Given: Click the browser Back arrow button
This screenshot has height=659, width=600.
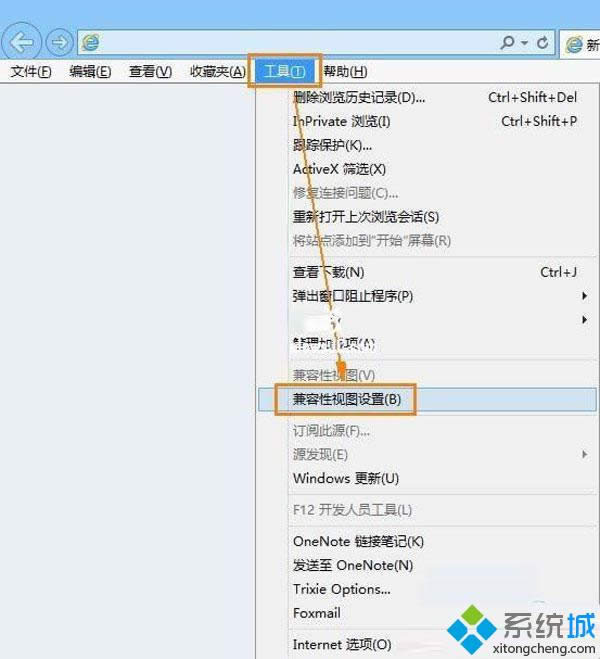Looking at the screenshot, I should click(x=21, y=42).
